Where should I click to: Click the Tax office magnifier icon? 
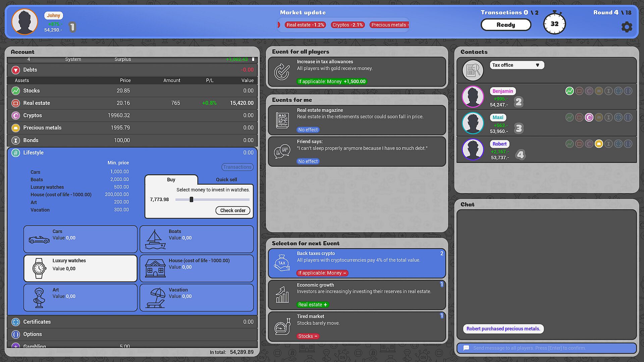(x=473, y=70)
